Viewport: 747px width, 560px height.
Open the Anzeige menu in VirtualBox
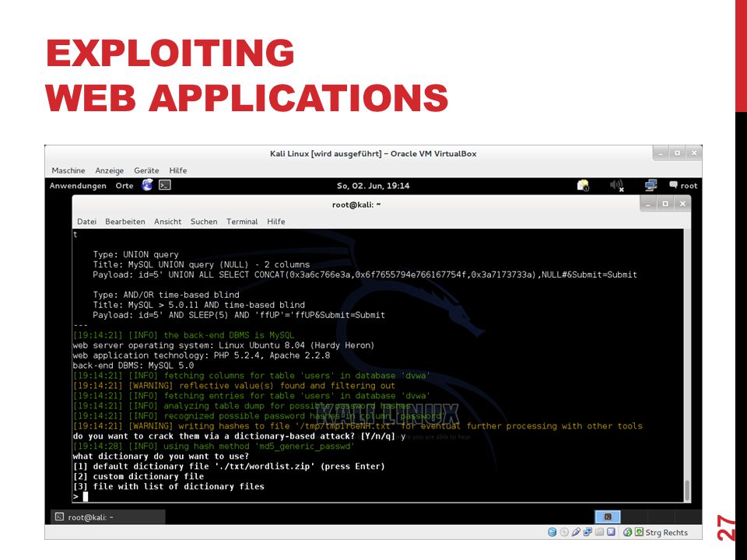[109, 170]
